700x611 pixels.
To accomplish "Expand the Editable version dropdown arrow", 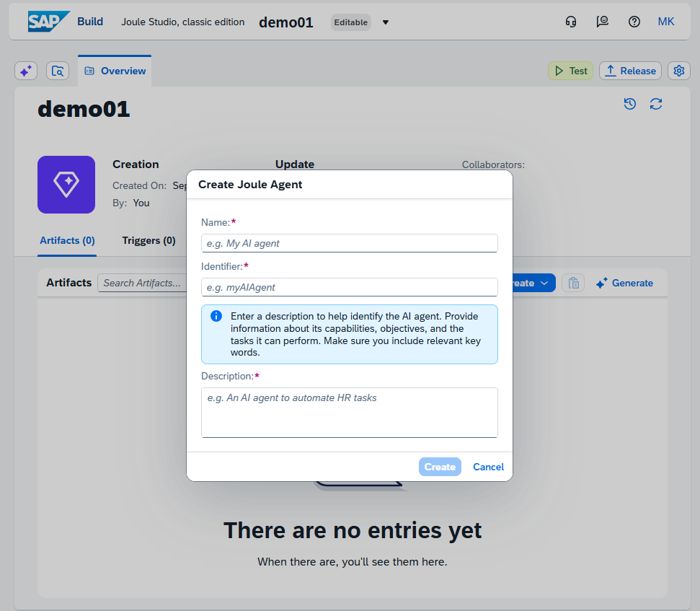I will [386, 22].
